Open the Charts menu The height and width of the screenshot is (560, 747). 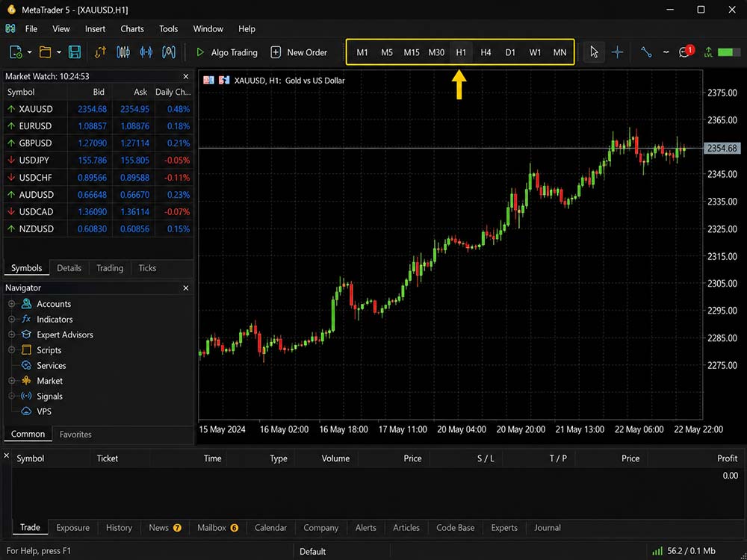[x=132, y=29]
